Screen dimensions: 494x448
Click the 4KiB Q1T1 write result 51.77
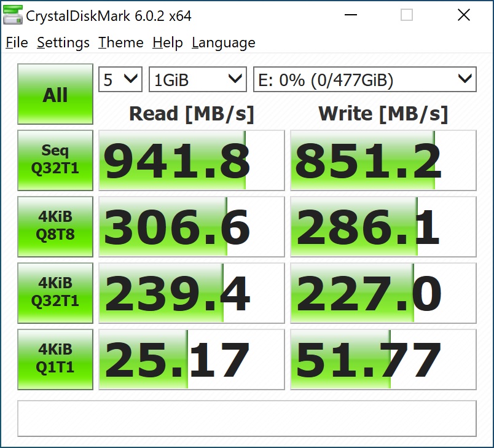[x=383, y=360]
